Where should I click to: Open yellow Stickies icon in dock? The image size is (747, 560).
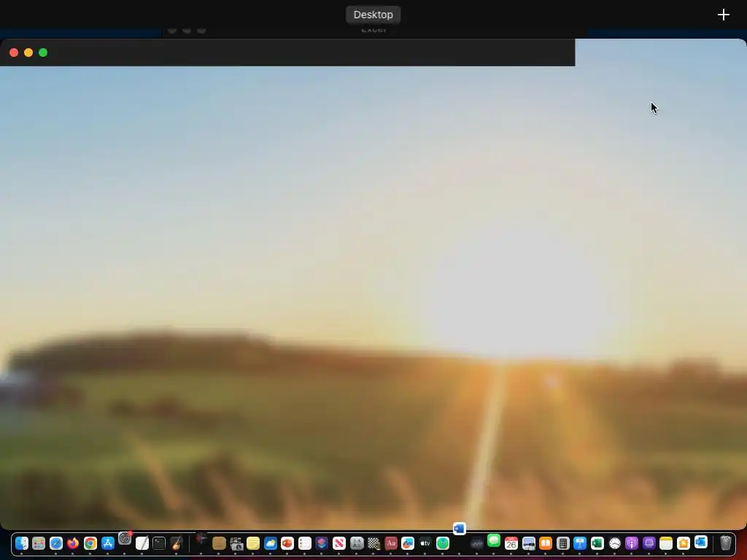click(x=253, y=543)
